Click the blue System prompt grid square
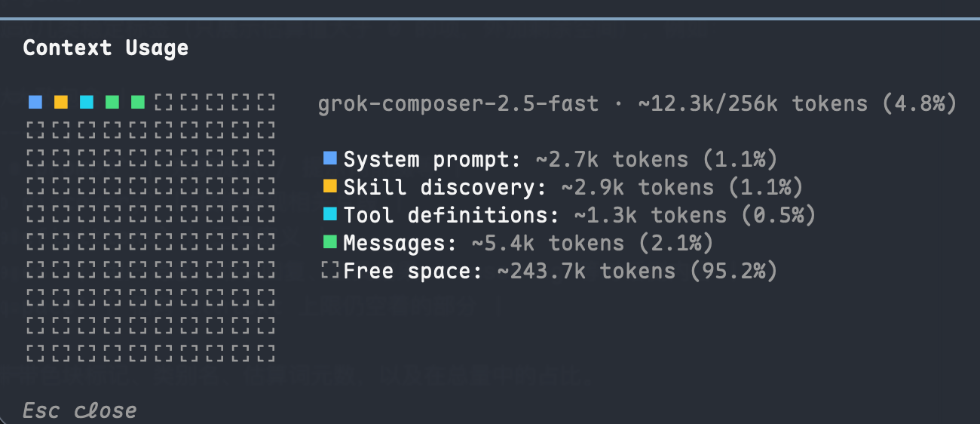Viewport: 980px width, 424px height. click(35, 102)
